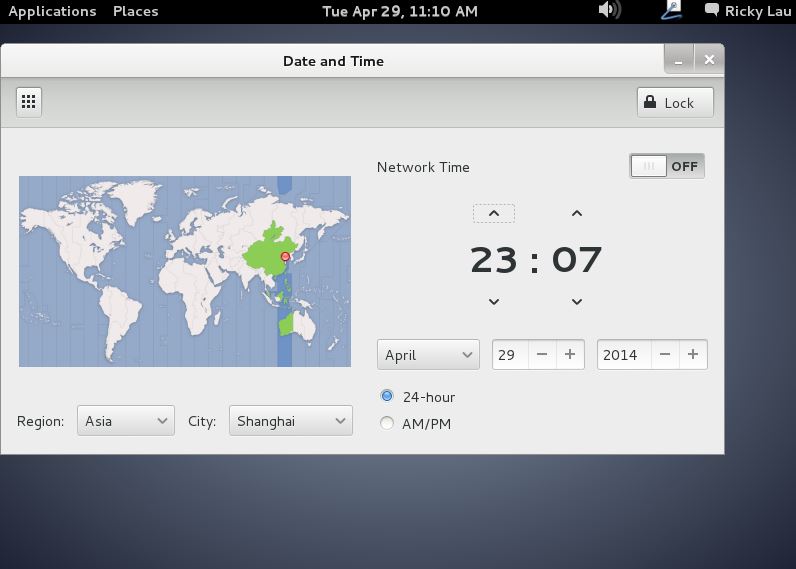The height and width of the screenshot is (569, 796).
Task: Toggle the Network Time switch
Action: coord(667,166)
